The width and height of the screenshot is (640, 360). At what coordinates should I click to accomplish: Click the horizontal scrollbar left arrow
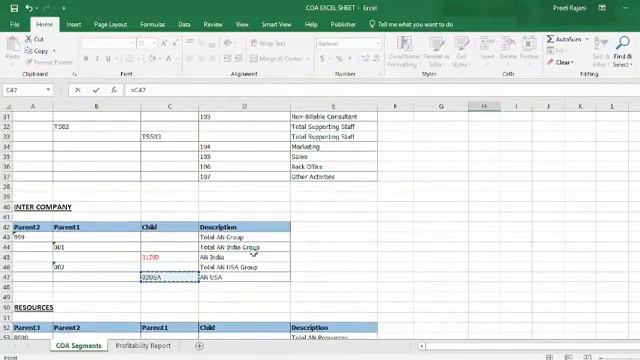(x=422, y=346)
